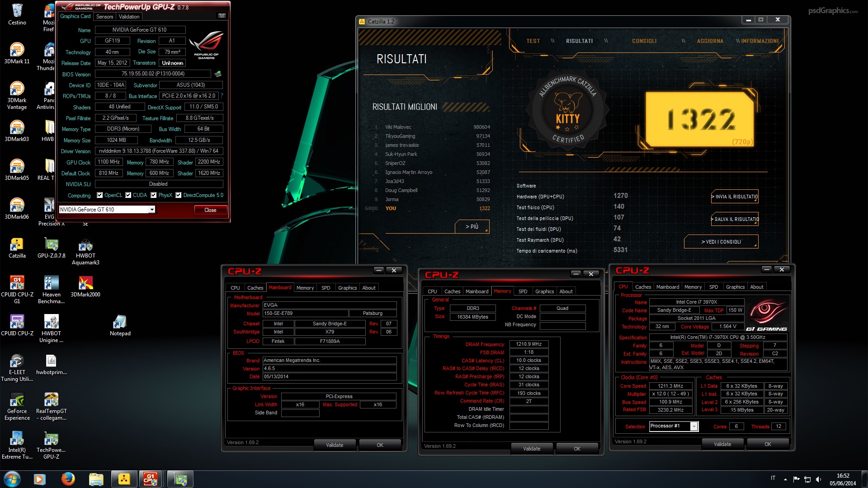This screenshot has width=868, height=488.
Task: Click INVIA IL RISULTATO button
Action: click(x=735, y=197)
